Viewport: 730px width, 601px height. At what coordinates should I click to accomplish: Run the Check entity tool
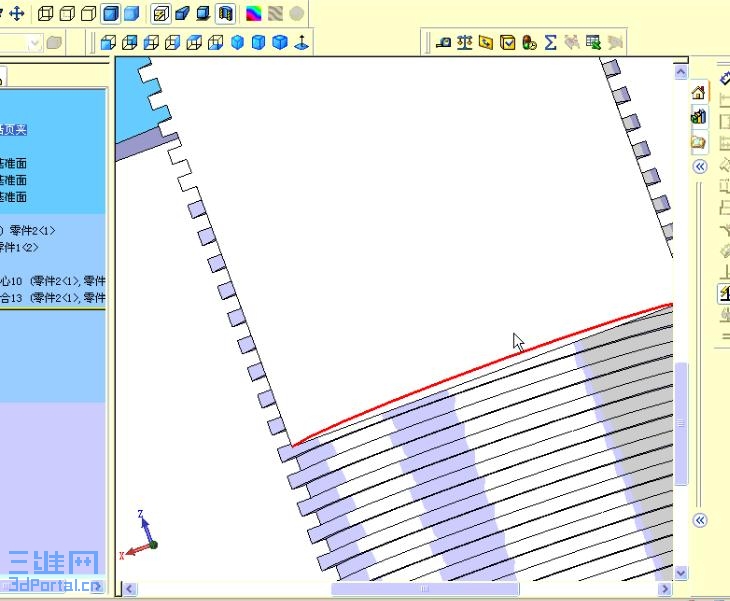(x=507, y=43)
